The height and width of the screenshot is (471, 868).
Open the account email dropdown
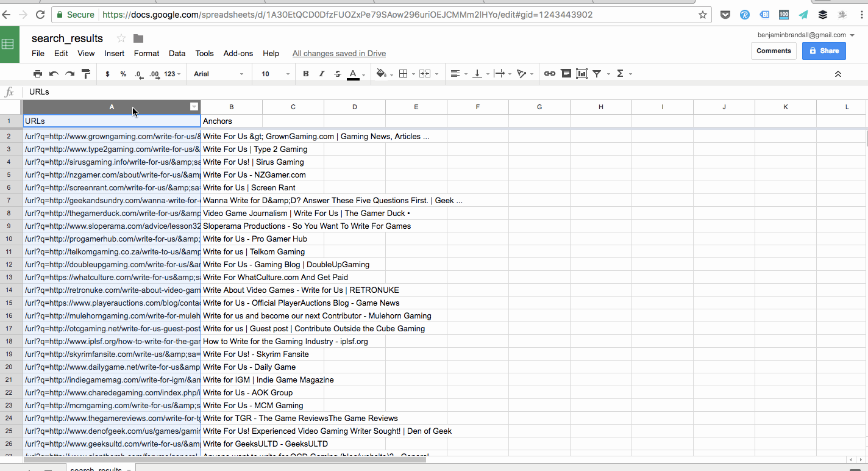coord(806,35)
